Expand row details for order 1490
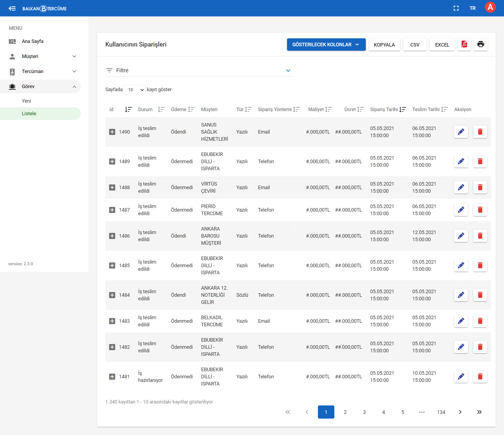 (x=112, y=132)
